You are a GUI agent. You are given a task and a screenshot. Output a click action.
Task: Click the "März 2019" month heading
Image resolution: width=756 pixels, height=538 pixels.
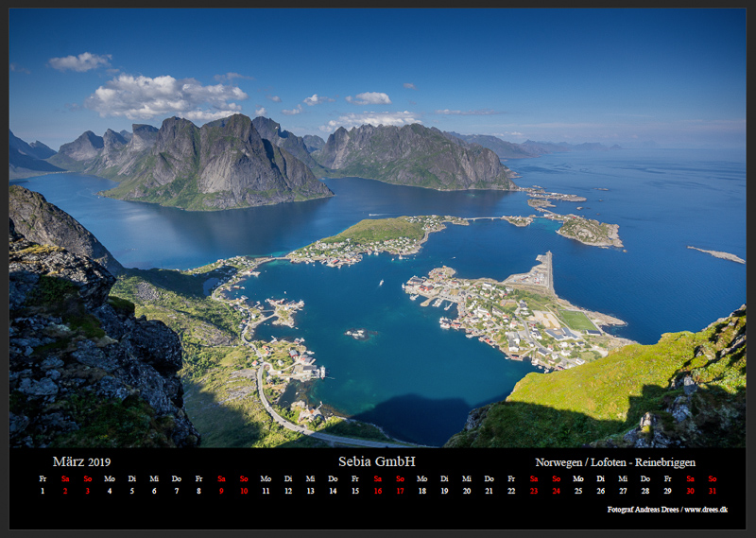tap(81, 461)
